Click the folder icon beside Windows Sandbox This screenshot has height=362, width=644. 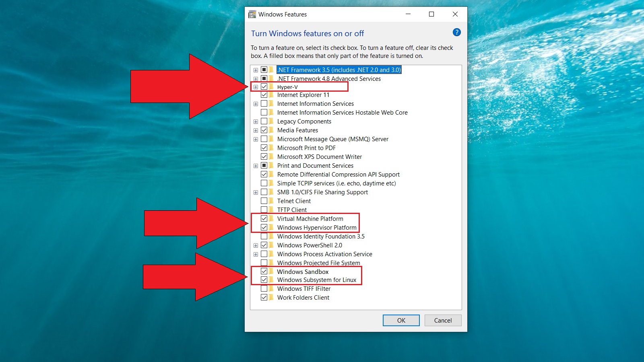tap(272, 271)
